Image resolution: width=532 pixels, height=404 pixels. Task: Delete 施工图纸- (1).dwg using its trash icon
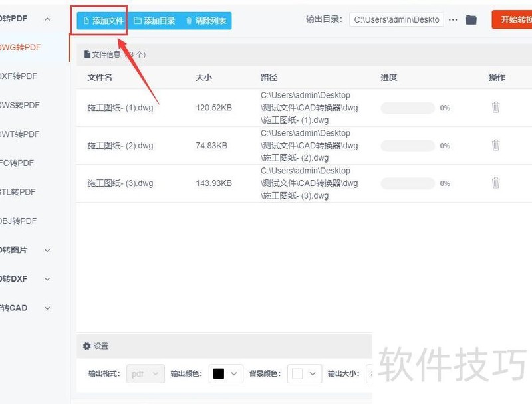[x=495, y=107]
